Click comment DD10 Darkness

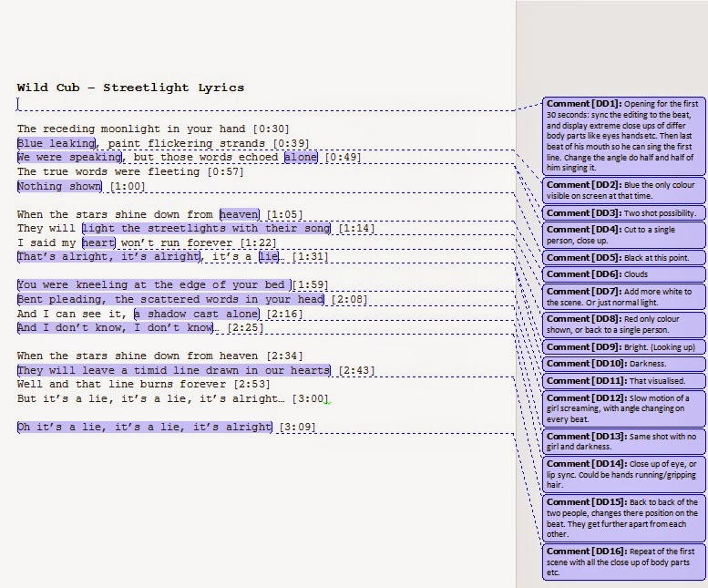click(x=623, y=364)
